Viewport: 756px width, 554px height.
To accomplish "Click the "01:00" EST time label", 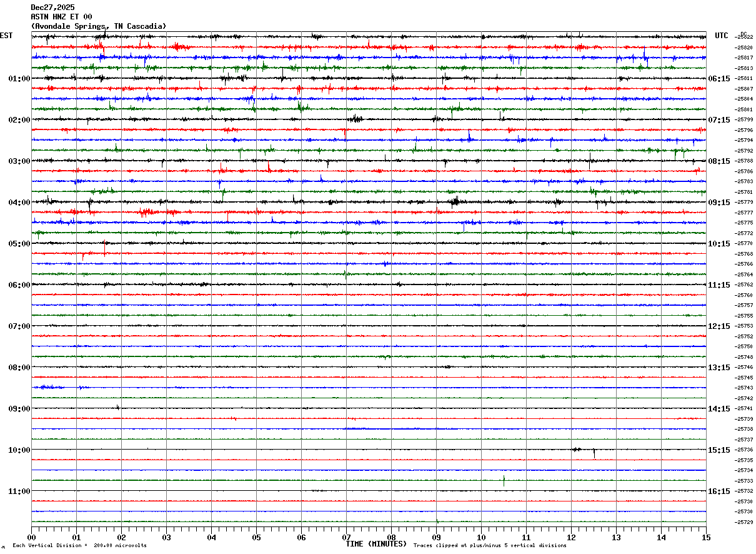I will click(19, 79).
